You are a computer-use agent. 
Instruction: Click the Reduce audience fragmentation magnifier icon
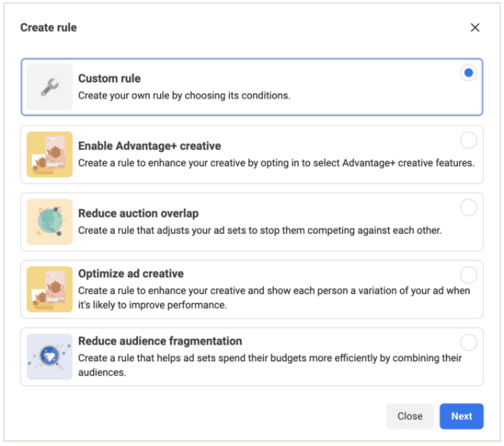pos(50,357)
